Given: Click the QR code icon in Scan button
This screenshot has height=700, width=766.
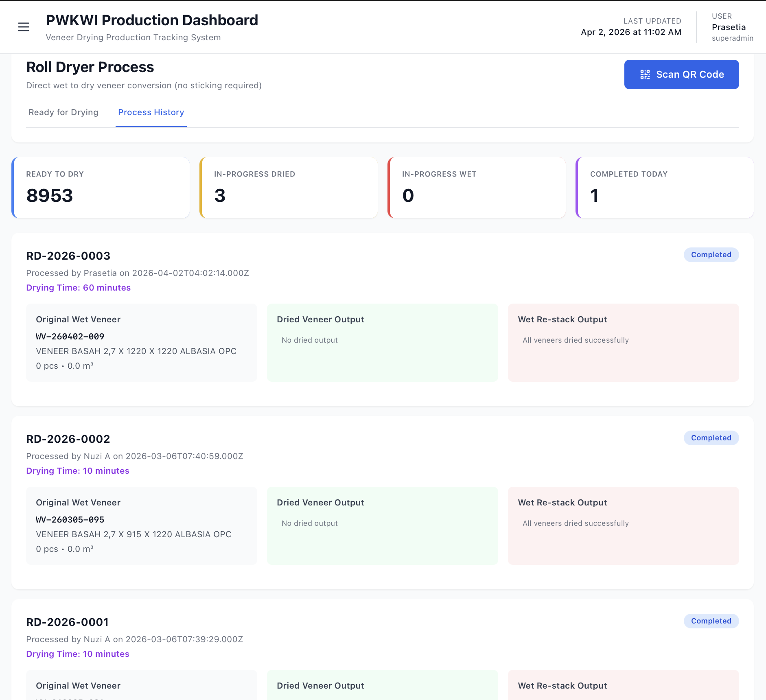Looking at the screenshot, I should click(645, 74).
